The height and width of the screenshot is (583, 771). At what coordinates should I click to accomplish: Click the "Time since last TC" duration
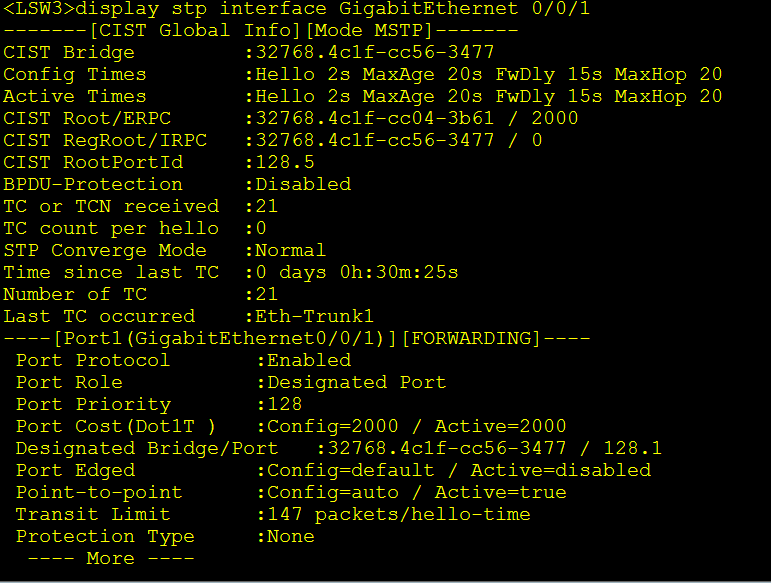click(357, 272)
